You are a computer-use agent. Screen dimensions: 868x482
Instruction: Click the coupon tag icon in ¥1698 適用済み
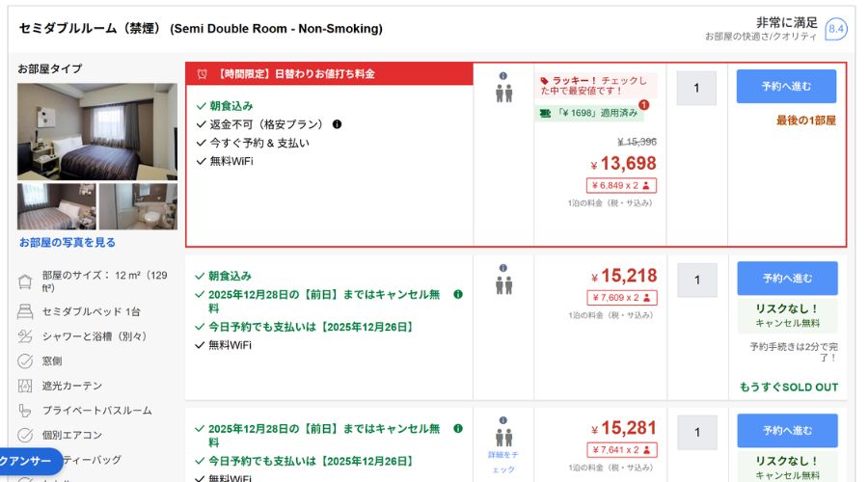545,113
